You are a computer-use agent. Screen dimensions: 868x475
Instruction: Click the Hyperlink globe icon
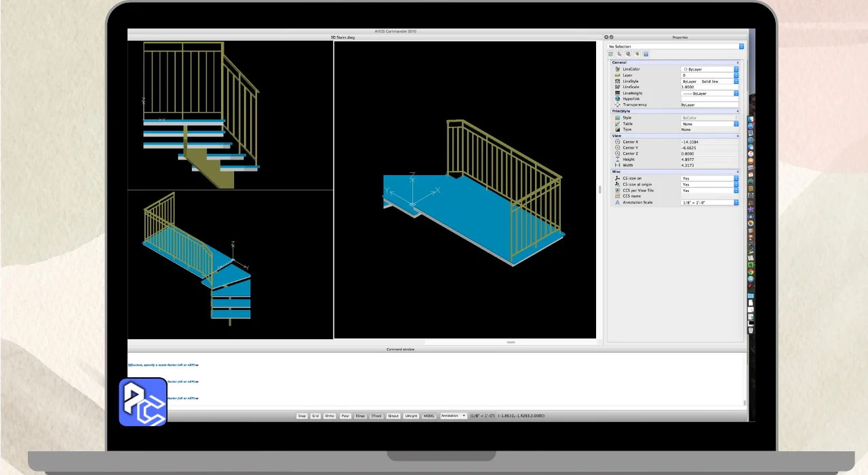click(617, 99)
